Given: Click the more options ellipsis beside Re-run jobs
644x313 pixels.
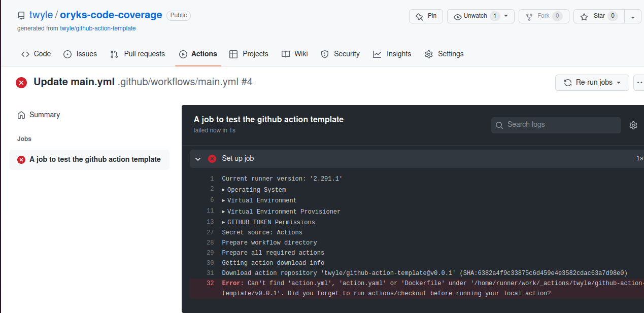Looking at the screenshot, I should pyautogui.click(x=639, y=82).
